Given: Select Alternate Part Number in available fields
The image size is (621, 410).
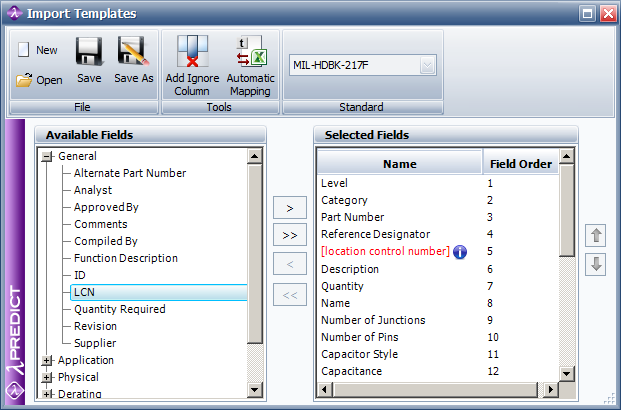Looking at the screenshot, I should pos(130,173).
